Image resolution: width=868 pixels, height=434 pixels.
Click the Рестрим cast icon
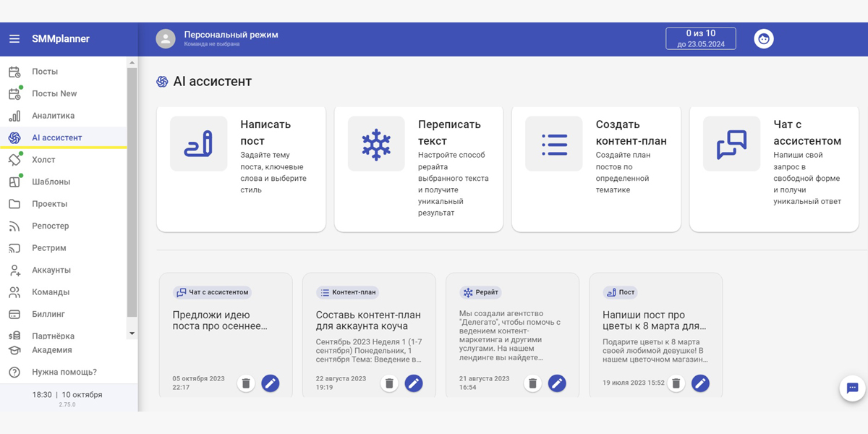coord(14,248)
